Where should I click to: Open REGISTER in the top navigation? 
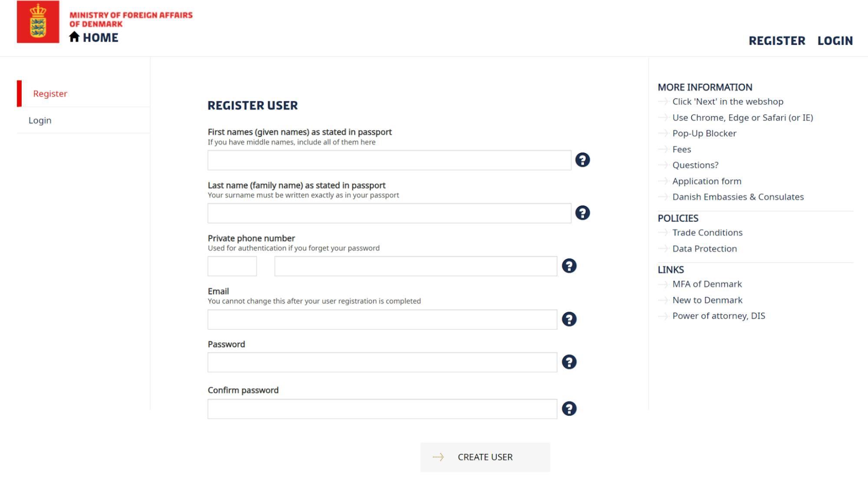point(777,41)
